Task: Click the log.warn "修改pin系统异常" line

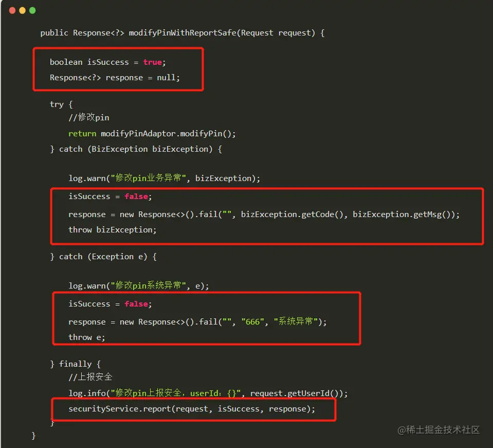Action: [139, 285]
